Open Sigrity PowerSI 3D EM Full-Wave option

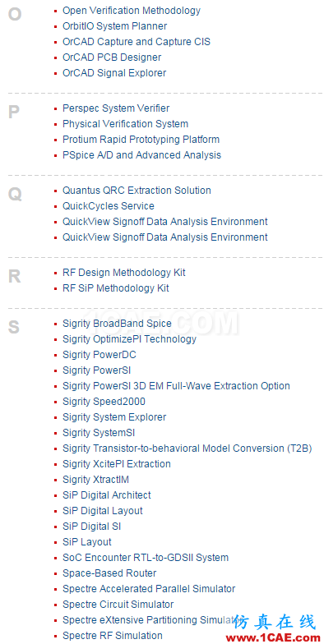[176, 386]
